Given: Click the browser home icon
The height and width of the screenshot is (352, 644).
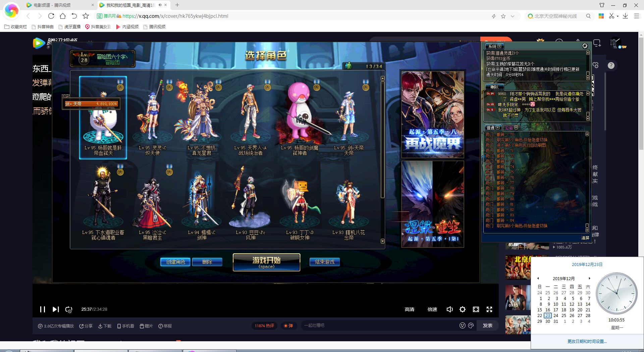Looking at the screenshot, I should coord(63,16).
